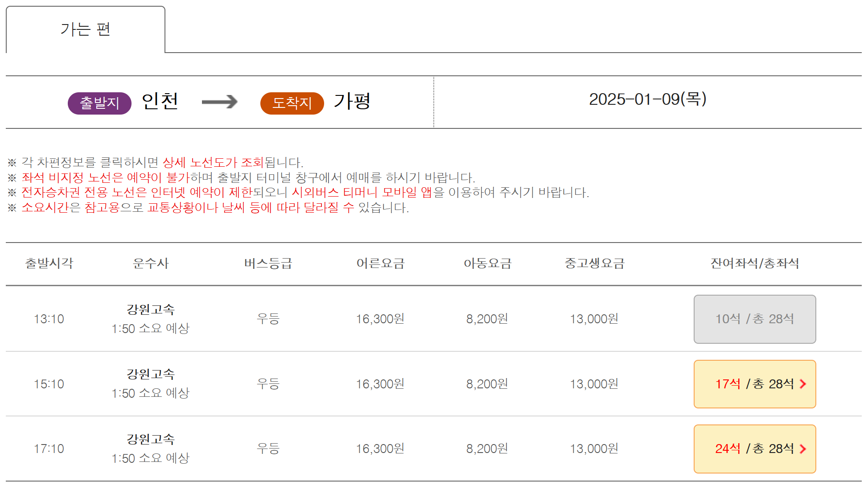Screen dimensions: 868x490
Task: Open route details for 13:10 강원고속 bus
Action: pyautogui.click(x=151, y=309)
